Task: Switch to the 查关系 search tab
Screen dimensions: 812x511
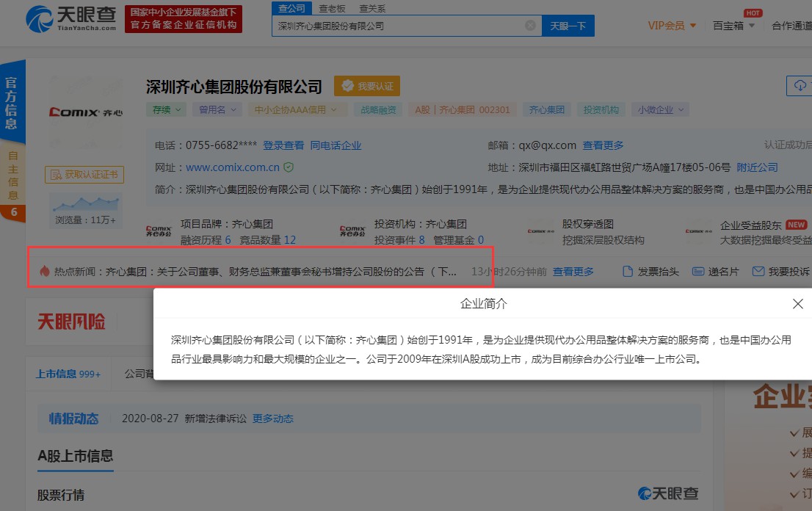Action: (372, 9)
